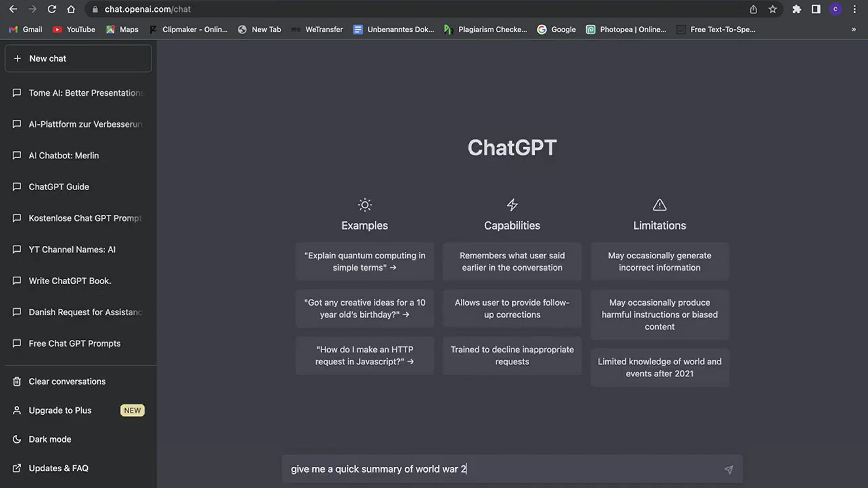Open the YouTube bookmark
The width and height of the screenshot is (868, 488).
74,29
